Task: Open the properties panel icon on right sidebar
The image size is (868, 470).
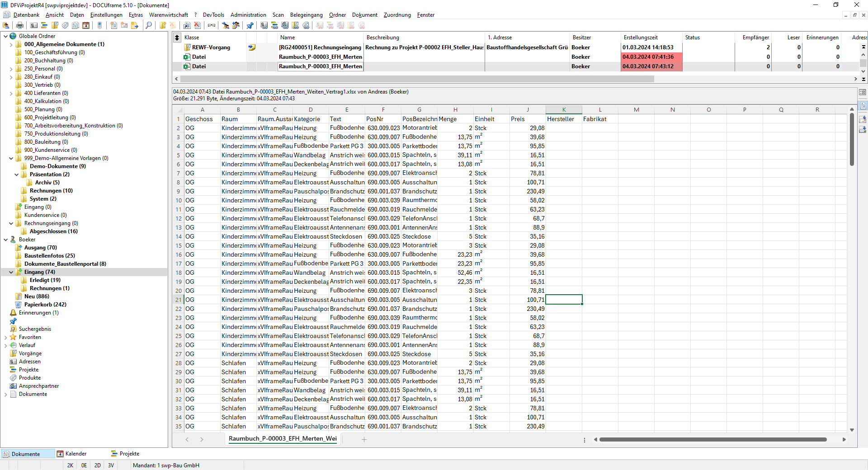Action: click(863, 92)
